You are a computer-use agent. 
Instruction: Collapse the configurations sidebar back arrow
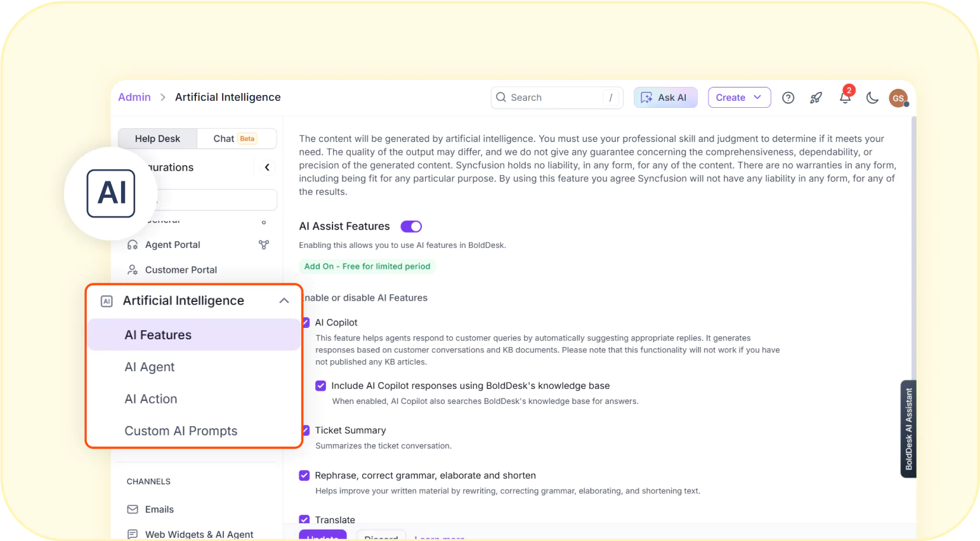click(x=267, y=167)
